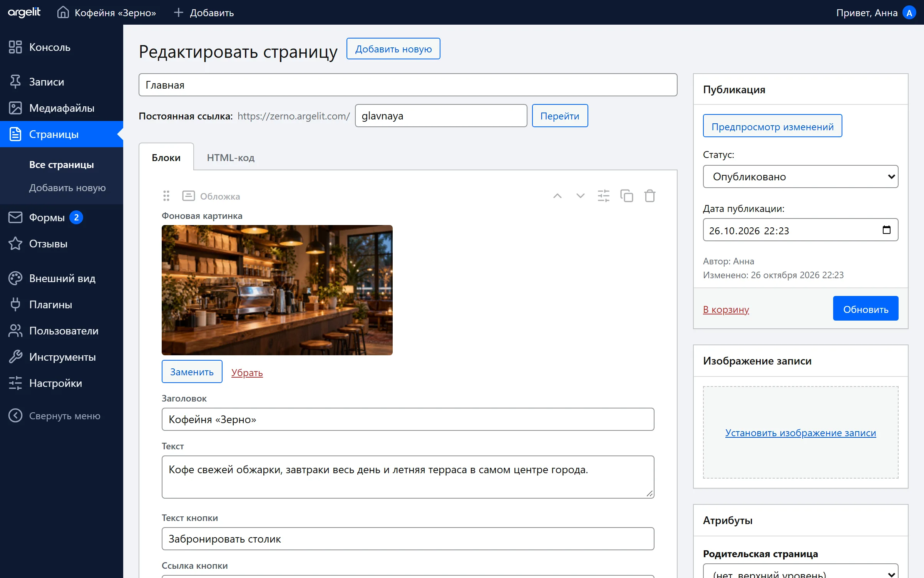924x578 pixels.
Task: Open the home icon for Кофейня «Зерно»
Action: [63, 12]
